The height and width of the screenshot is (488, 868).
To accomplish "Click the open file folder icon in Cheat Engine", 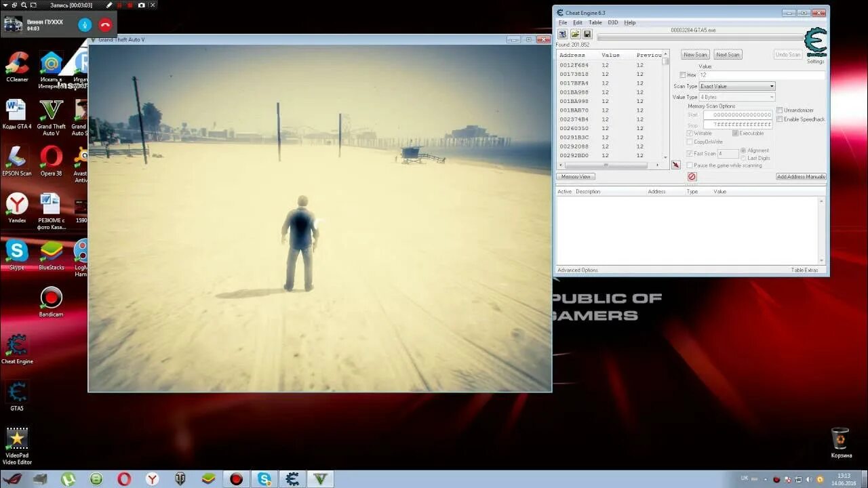I will (575, 34).
